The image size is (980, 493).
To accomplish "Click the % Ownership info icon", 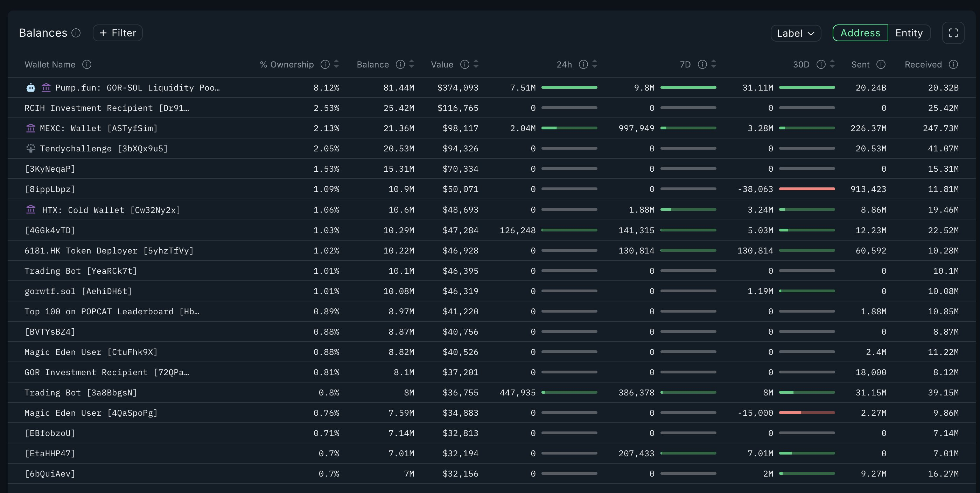I will (x=325, y=65).
